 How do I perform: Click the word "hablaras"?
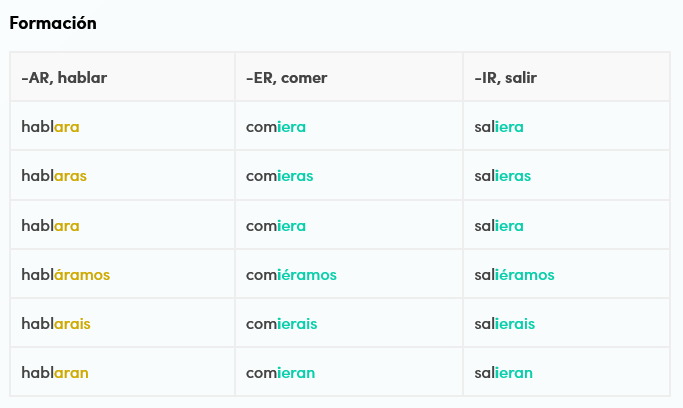[x=54, y=176]
